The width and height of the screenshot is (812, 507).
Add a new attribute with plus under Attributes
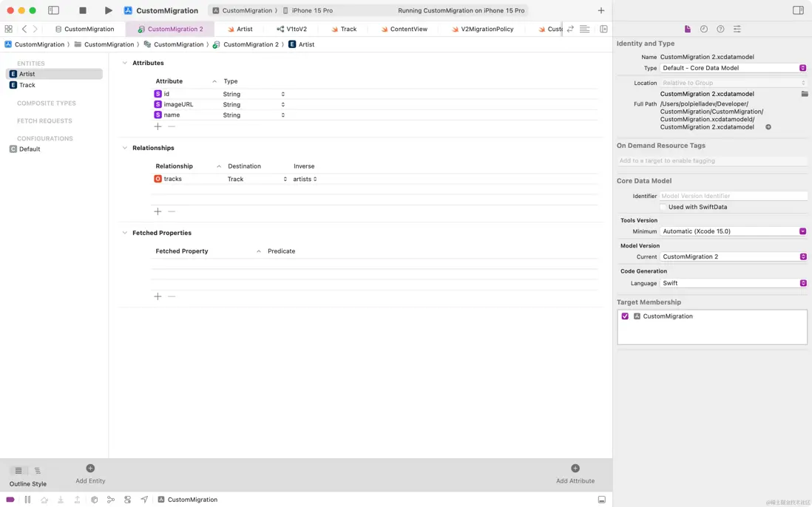(x=158, y=126)
